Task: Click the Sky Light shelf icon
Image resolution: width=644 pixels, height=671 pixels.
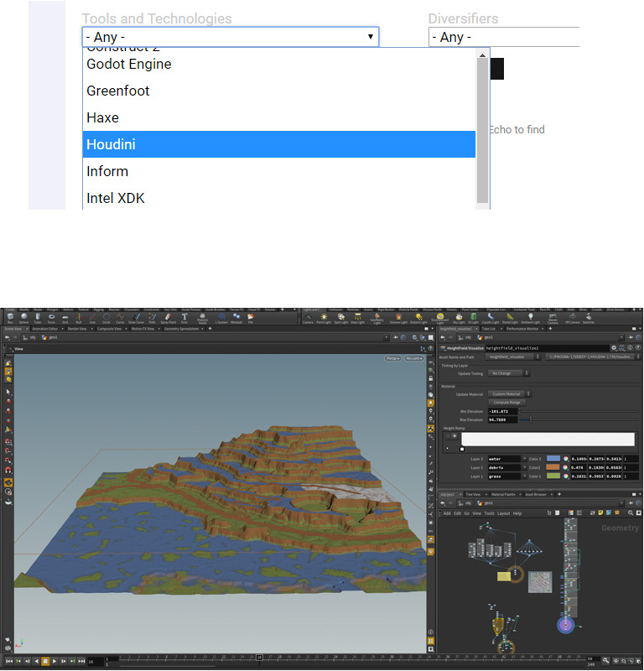Action: [x=457, y=319]
